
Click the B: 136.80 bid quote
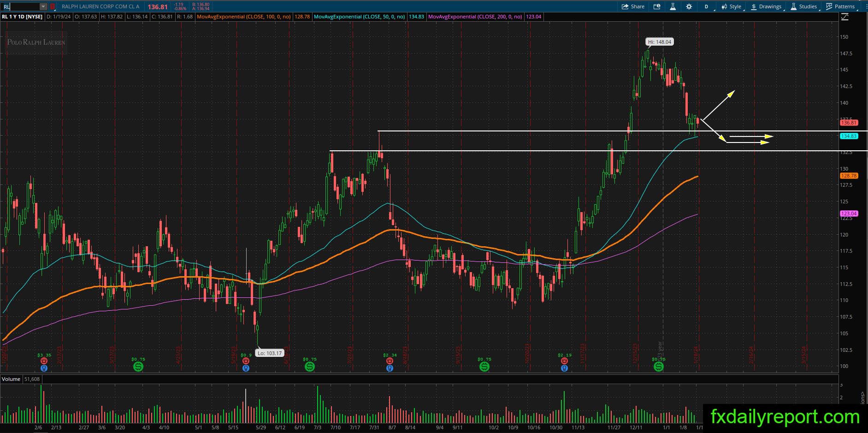coord(200,5)
